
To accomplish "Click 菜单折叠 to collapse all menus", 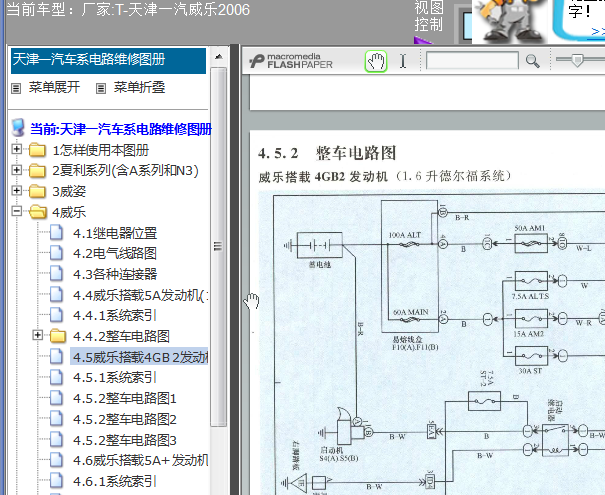I will 139,87.
